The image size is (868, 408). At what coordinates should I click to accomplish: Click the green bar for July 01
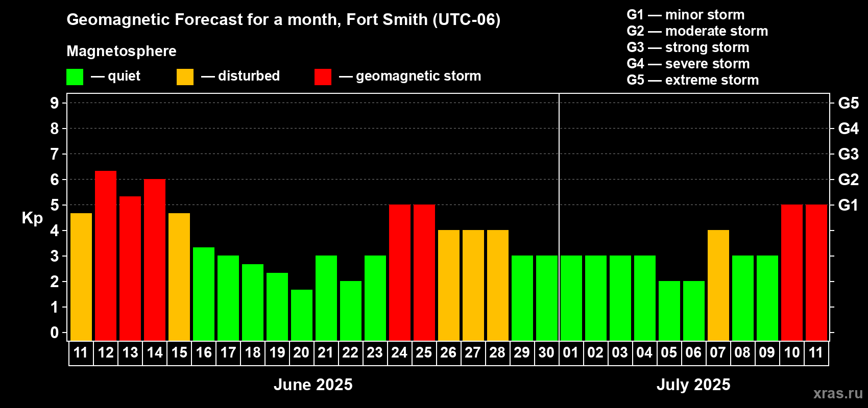(571, 298)
